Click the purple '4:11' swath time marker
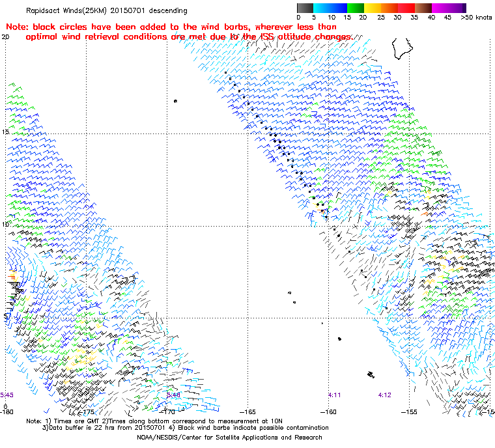The height and width of the screenshot is (448, 495). [x=335, y=395]
